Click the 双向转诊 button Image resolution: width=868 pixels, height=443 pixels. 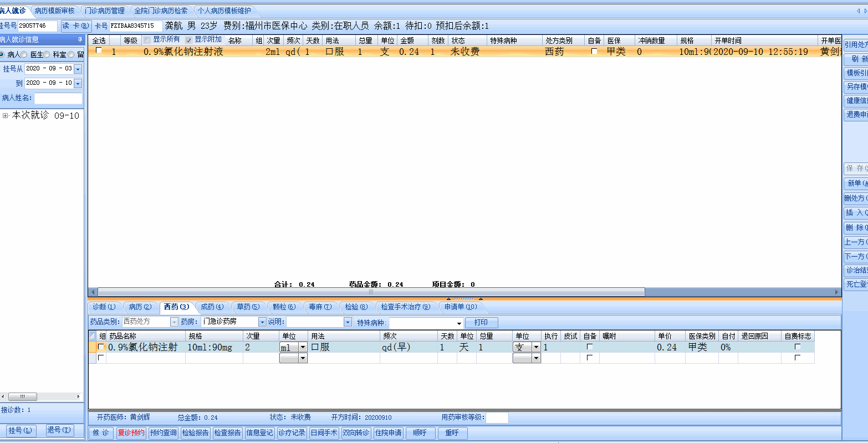coord(356,433)
